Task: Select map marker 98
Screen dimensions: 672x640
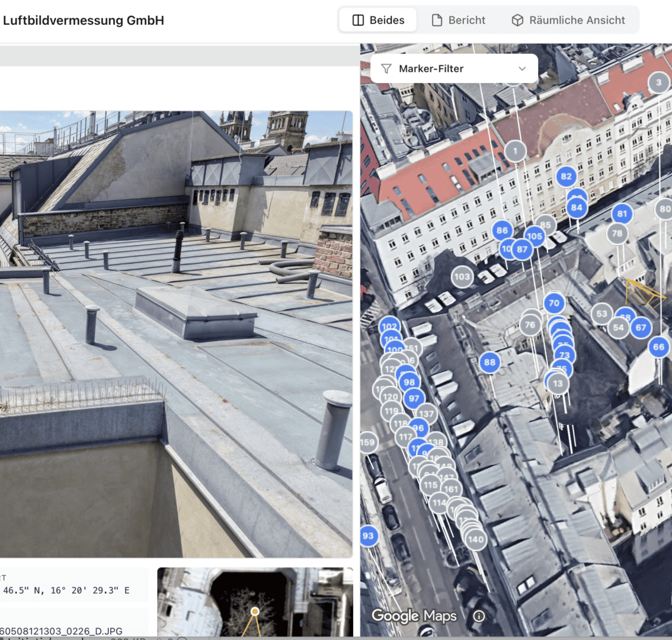Action: tap(409, 382)
